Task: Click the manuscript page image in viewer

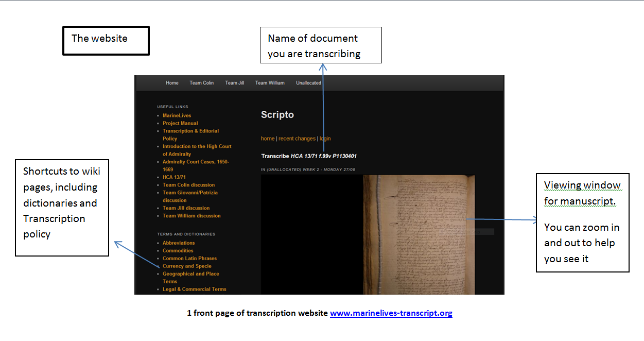Action: tap(419, 234)
